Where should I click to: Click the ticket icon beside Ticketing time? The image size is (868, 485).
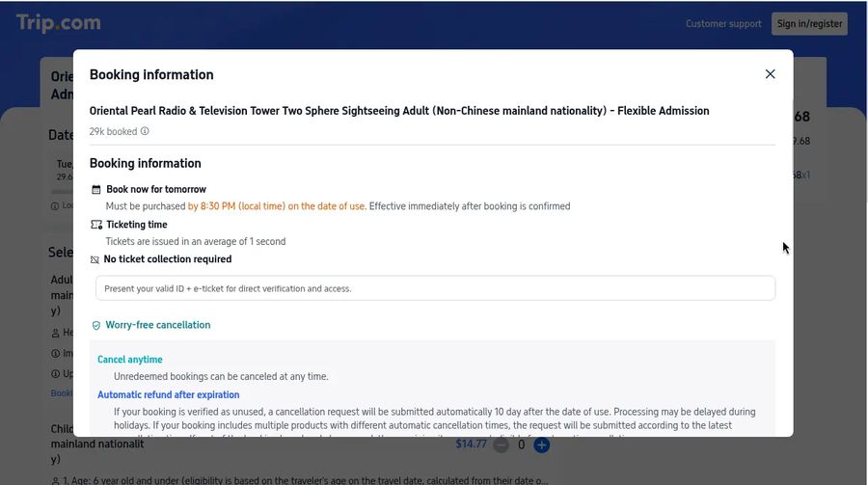pos(96,225)
